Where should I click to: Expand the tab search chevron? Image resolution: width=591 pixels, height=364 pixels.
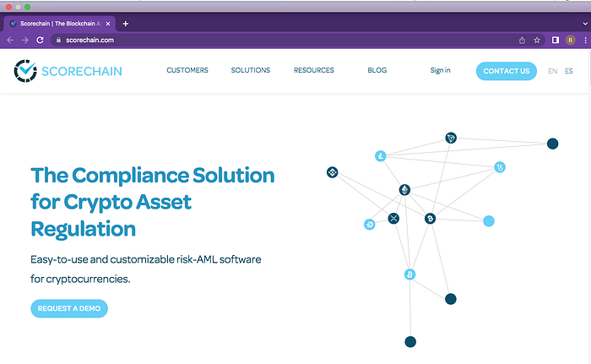point(585,24)
